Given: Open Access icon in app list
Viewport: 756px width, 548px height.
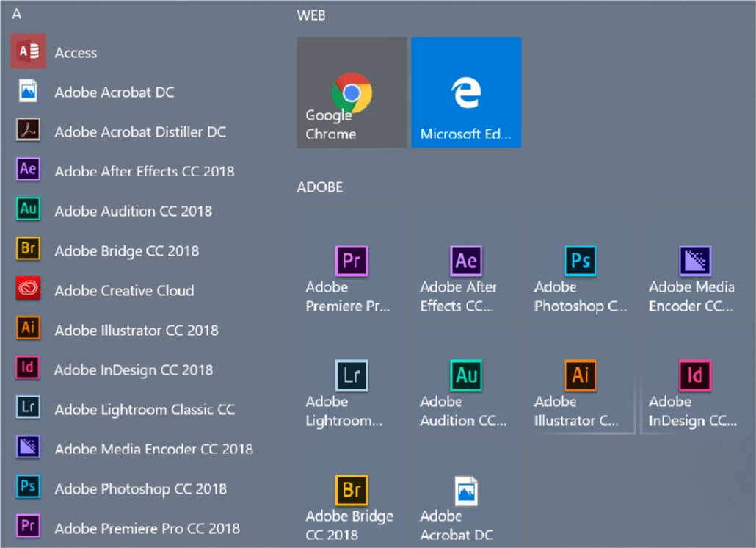Looking at the screenshot, I should click(x=29, y=51).
